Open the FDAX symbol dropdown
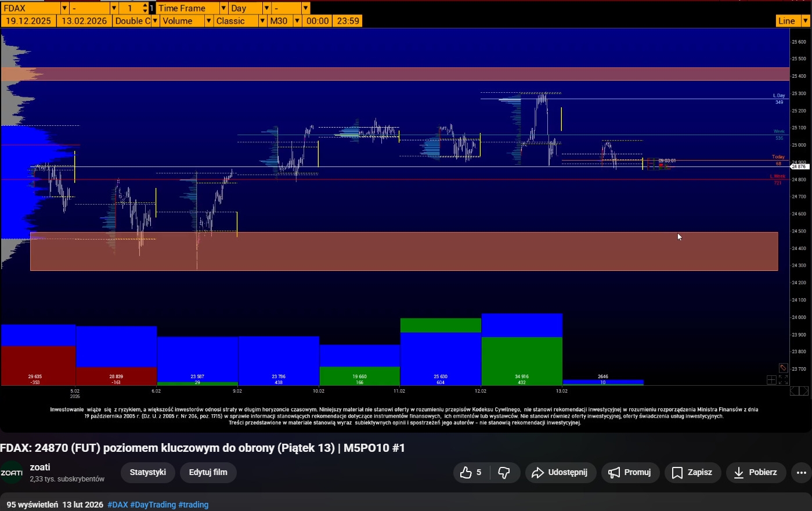Image resolution: width=812 pixels, height=511 pixels. click(x=64, y=8)
